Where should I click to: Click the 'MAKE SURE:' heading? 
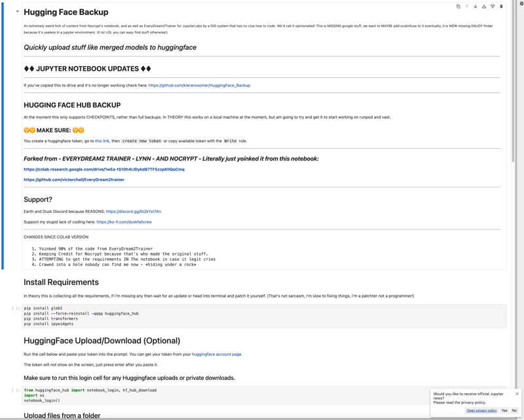point(54,130)
